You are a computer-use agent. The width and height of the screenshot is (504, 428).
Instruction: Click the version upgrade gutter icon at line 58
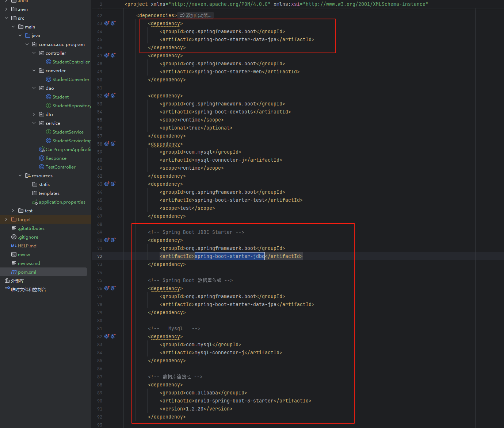[x=106, y=144]
